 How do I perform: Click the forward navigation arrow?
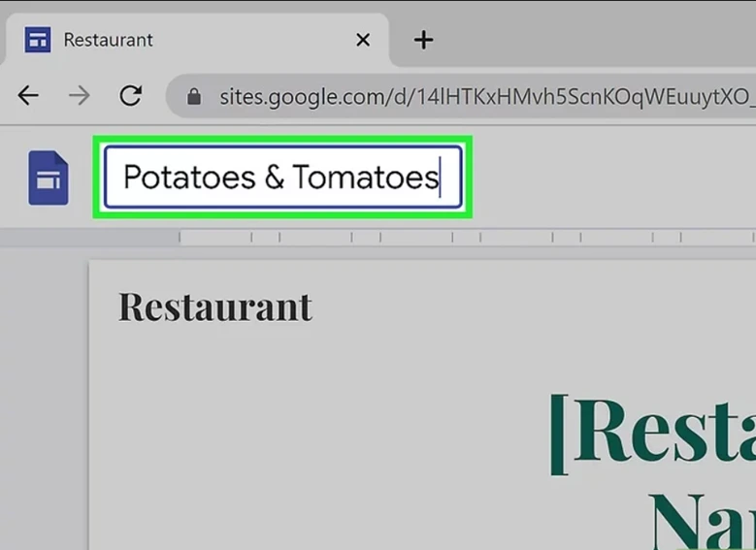click(x=79, y=95)
